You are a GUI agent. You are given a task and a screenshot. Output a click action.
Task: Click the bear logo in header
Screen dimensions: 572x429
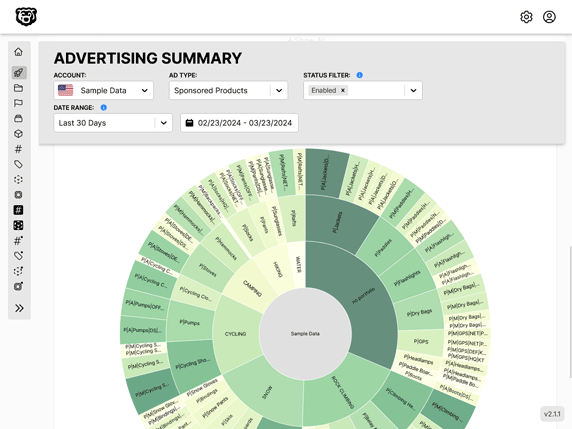(x=26, y=17)
